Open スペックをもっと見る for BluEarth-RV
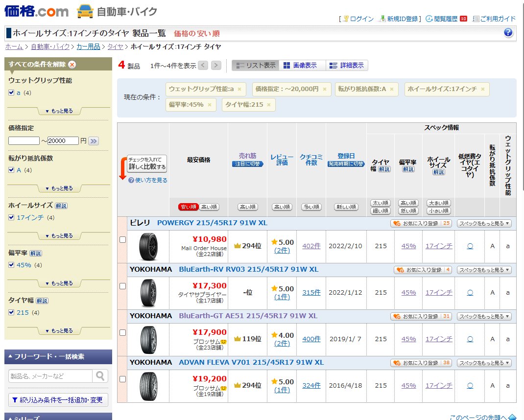 [484, 270]
